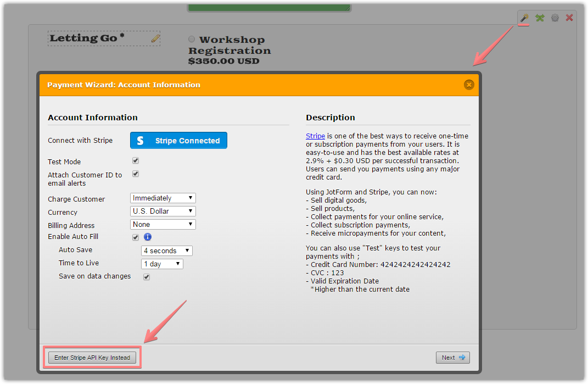588x384 pixels.
Task: Delete the field with the red X icon
Action: (569, 18)
